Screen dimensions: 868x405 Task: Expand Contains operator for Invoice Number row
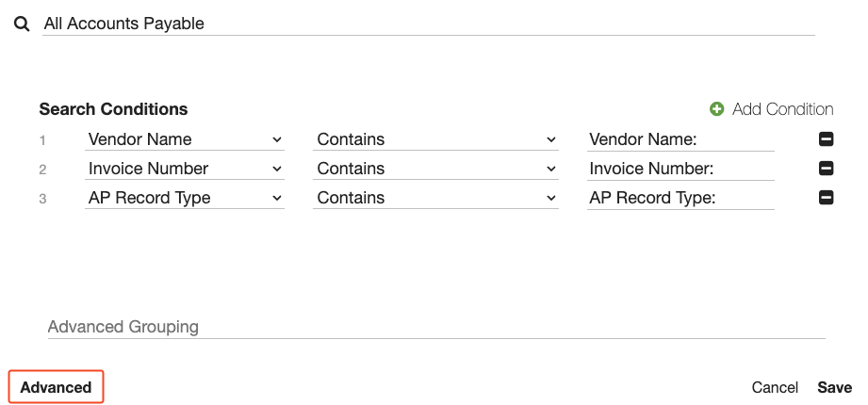coord(436,169)
